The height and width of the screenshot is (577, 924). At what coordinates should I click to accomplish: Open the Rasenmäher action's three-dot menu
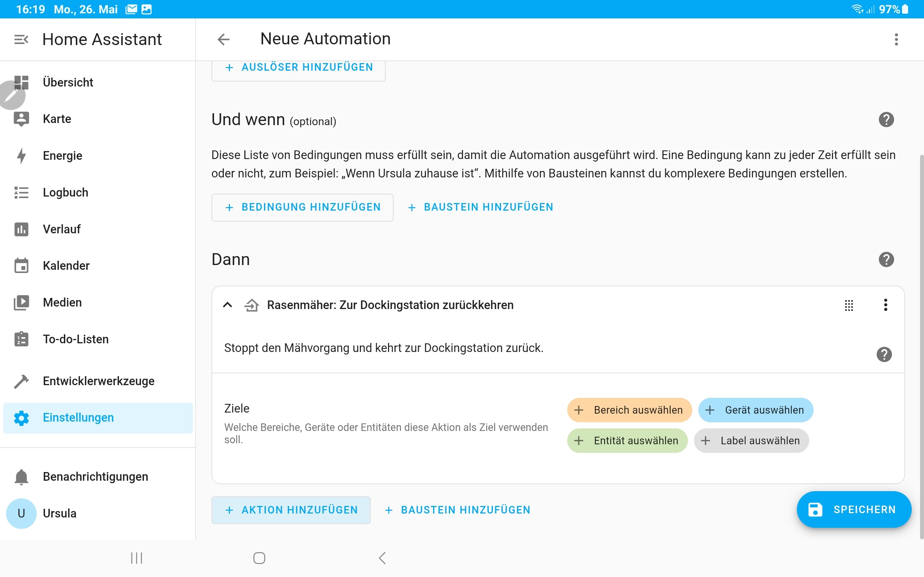(x=885, y=305)
